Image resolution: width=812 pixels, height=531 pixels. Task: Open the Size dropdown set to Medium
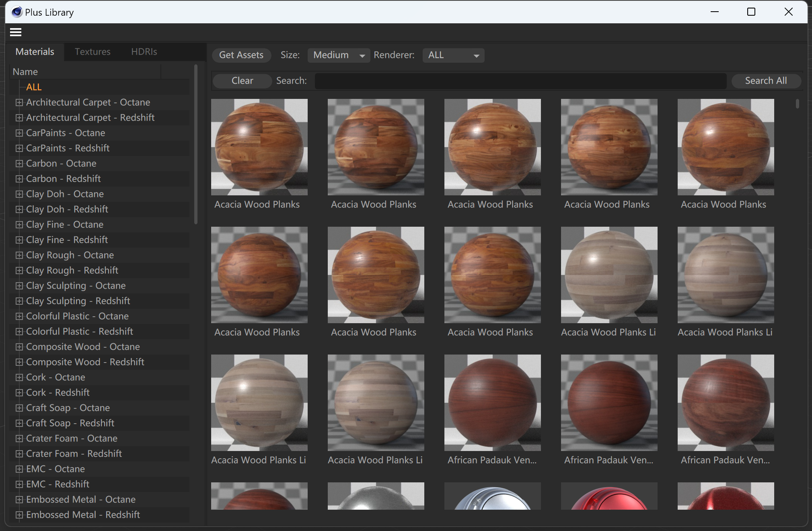pyautogui.click(x=339, y=55)
